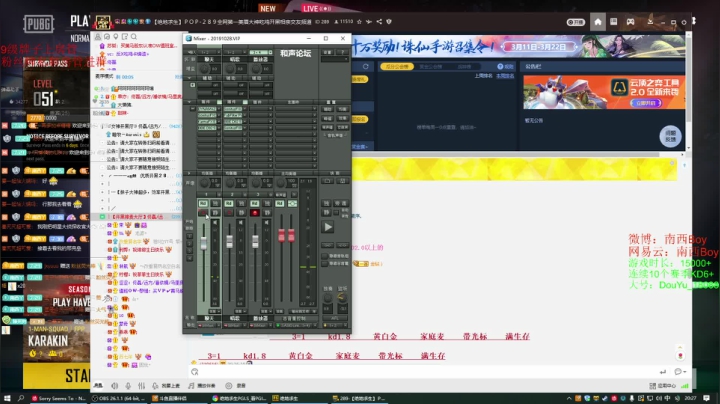This screenshot has height=404, width=720.
Task: Click the microphone icon in bottom toolbar
Action: [x=128, y=386]
